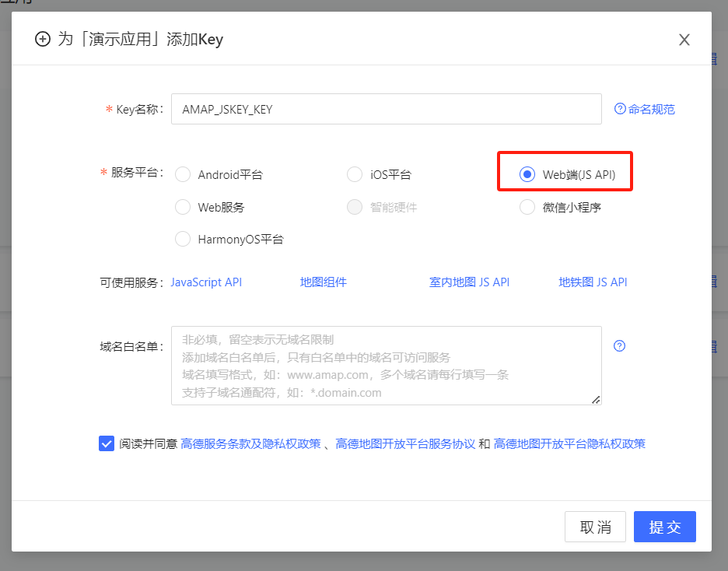The width and height of the screenshot is (728, 571).
Task: Select the iOS平台 radio button
Action: coord(355,174)
